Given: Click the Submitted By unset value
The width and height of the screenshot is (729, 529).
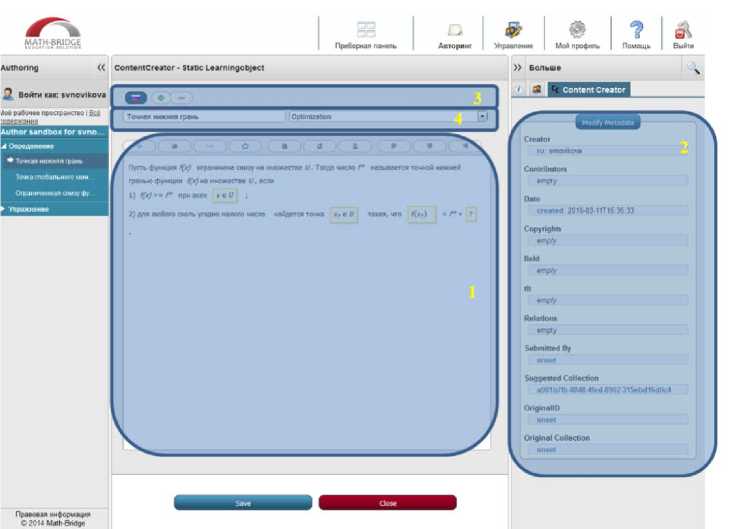Looking at the screenshot, I should coord(608,360).
